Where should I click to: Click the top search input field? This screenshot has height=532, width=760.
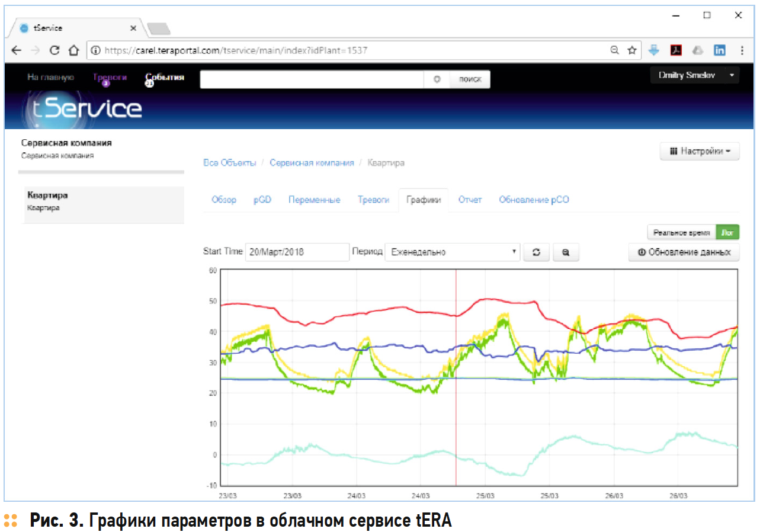pos(312,79)
